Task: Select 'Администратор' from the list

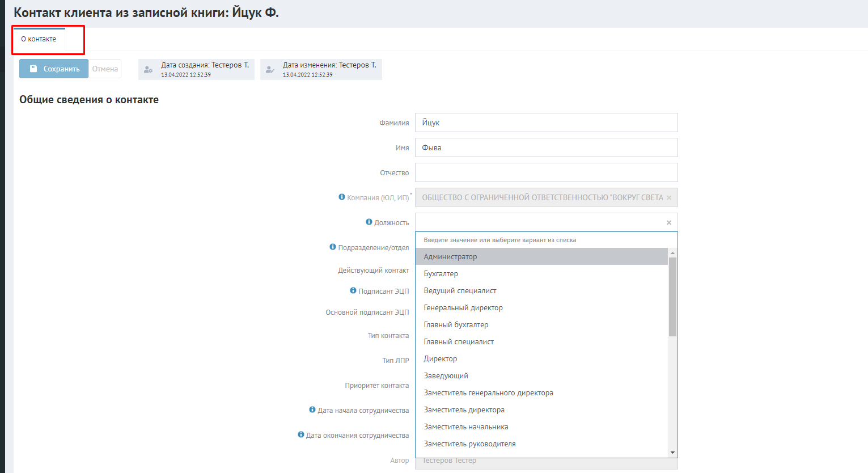Action: click(542, 256)
